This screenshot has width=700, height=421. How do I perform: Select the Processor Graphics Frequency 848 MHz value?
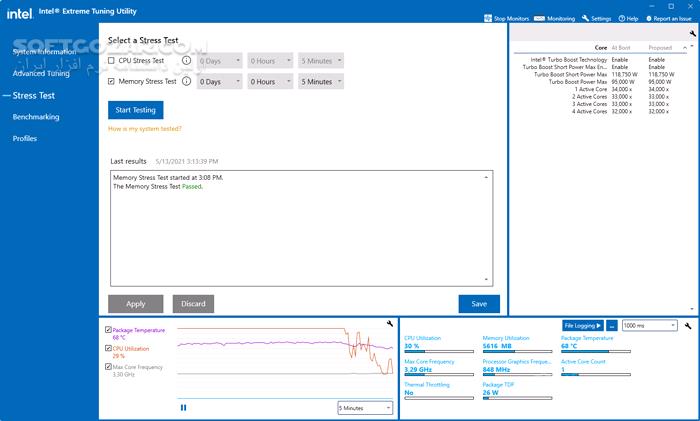496,369
